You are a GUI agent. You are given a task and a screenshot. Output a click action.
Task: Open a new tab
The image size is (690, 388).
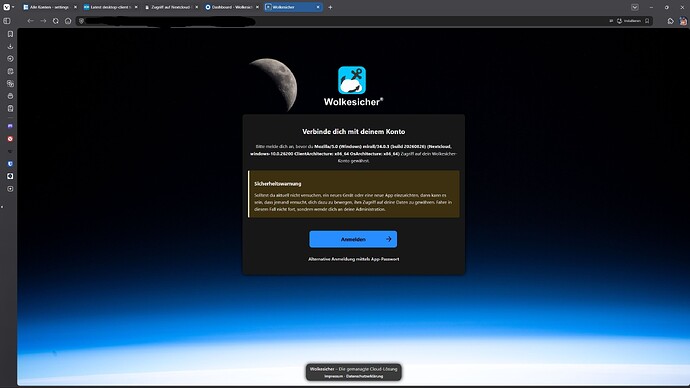[x=330, y=7]
